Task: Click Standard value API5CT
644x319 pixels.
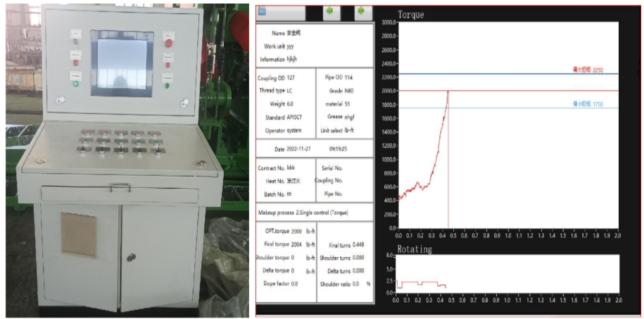Action: 294,117
